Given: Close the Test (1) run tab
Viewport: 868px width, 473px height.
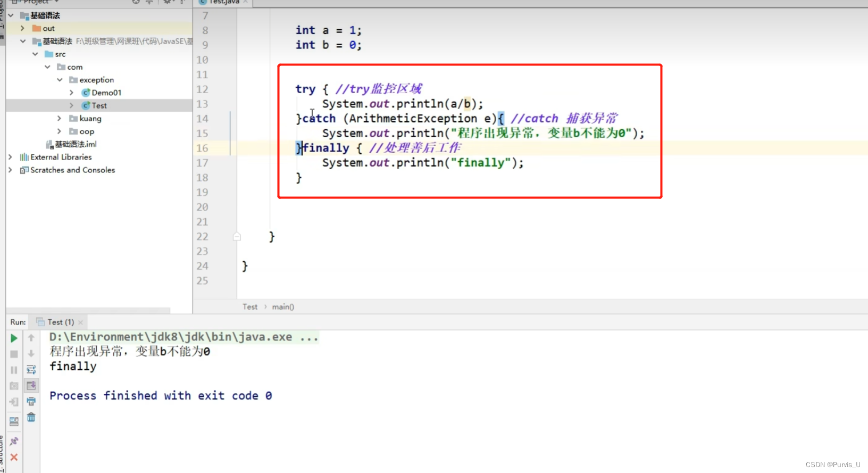Looking at the screenshot, I should (80, 322).
